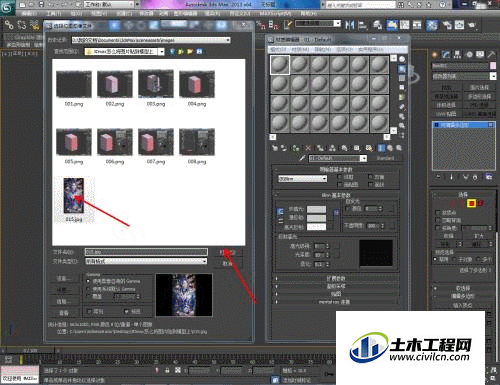Go back to previous folder in file dialog
Viewport: 500px width, 385px height.
[x=172, y=52]
